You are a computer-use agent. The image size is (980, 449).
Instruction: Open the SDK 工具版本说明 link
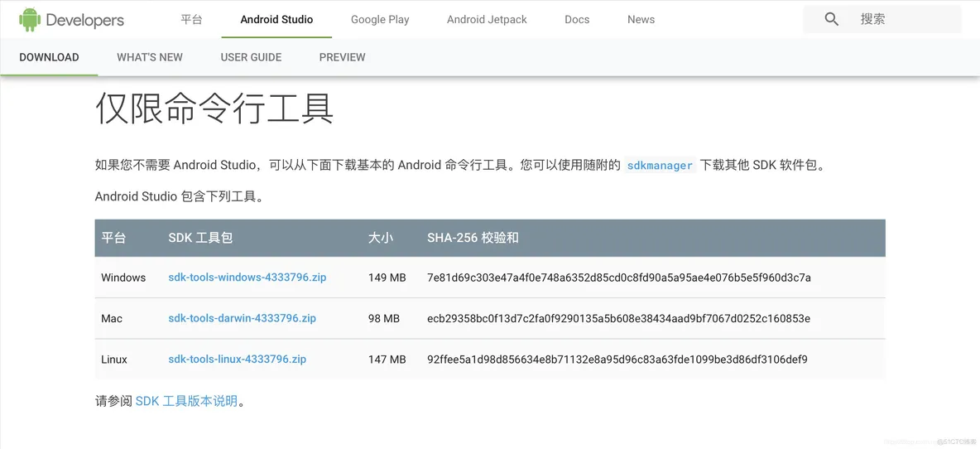coord(187,401)
